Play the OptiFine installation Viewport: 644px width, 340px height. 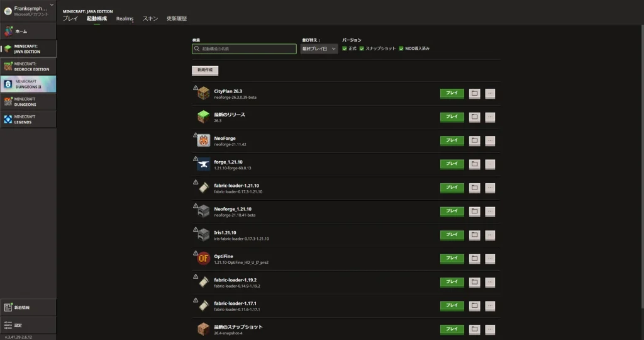pos(452,258)
